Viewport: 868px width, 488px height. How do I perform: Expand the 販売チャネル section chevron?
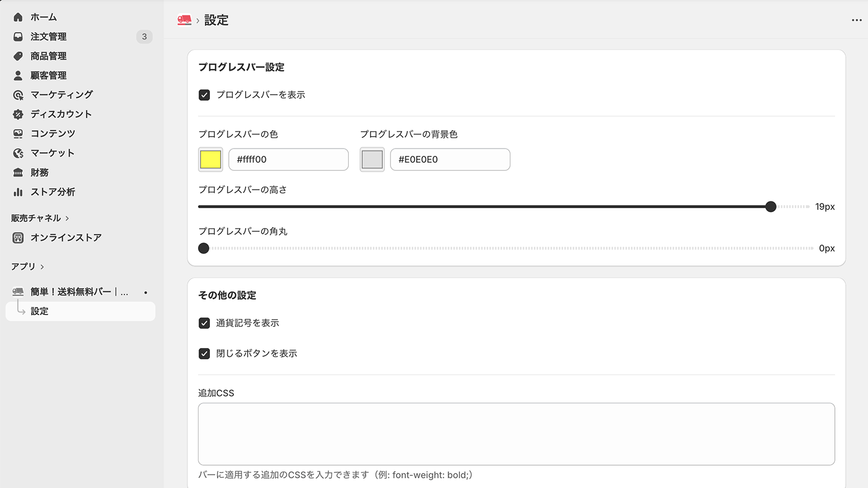click(x=67, y=219)
